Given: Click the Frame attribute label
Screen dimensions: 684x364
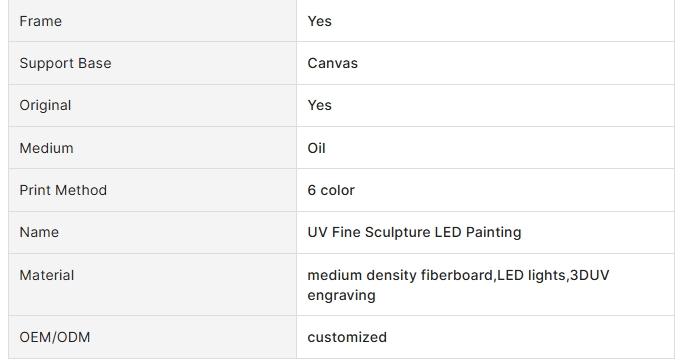Looking at the screenshot, I should [x=41, y=21].
